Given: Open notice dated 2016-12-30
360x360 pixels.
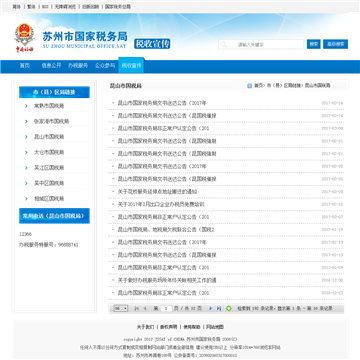Looking at the screenshot, I should pyautogui.click(x=167, y=280).
